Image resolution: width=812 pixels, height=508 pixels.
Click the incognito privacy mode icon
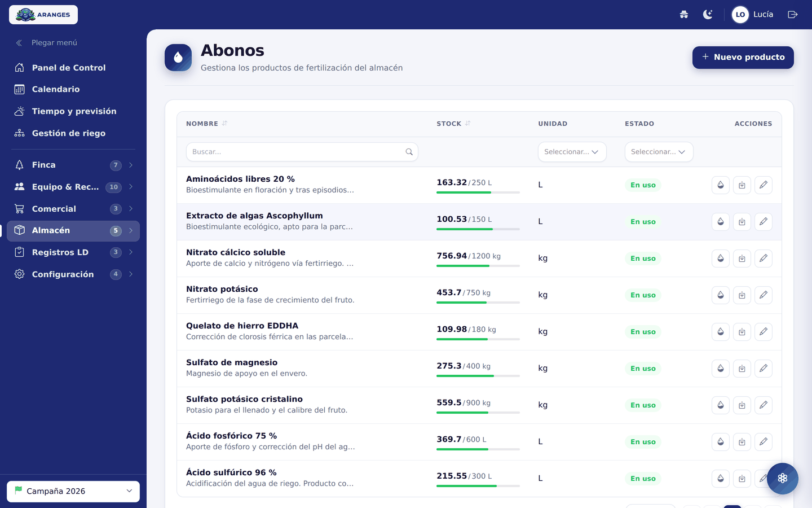pos(684,15)
